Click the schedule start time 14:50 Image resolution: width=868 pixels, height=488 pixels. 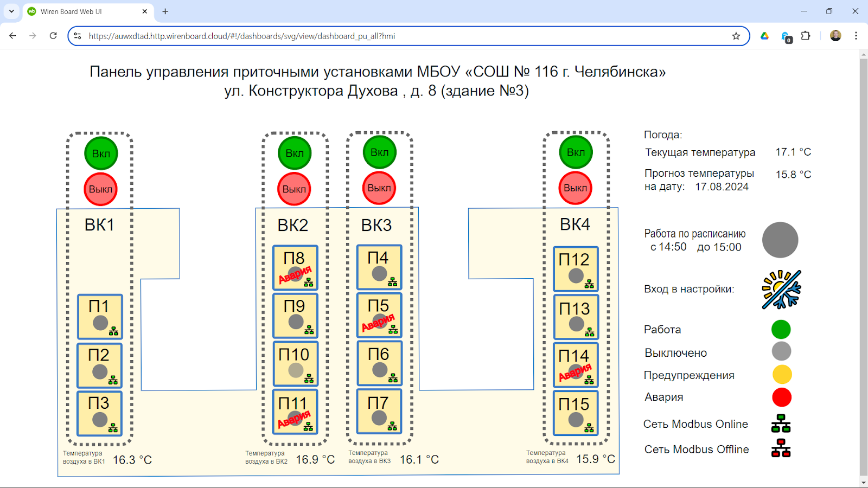(673, 247)
